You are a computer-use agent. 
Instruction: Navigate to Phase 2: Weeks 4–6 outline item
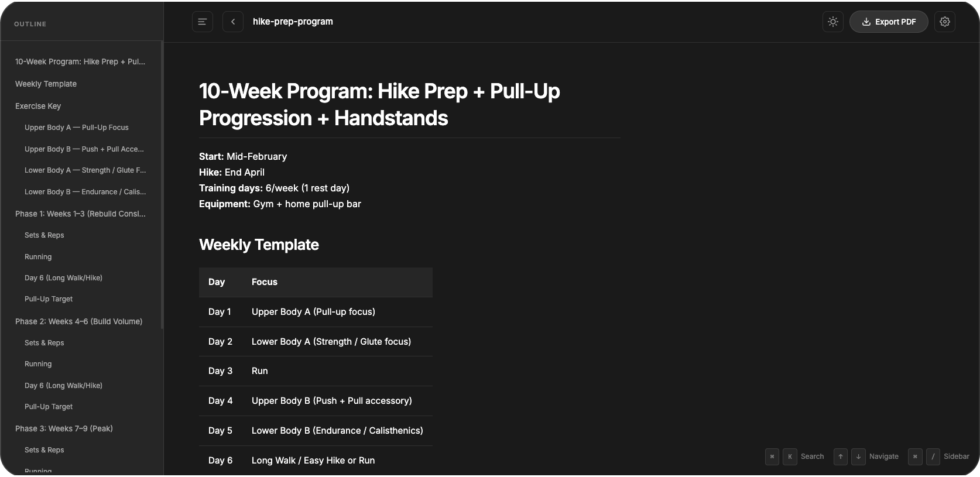[78, 321]
